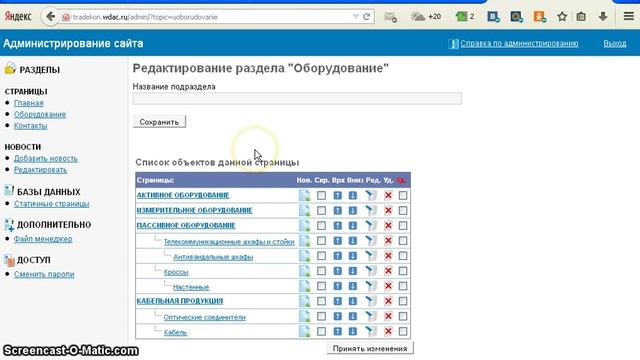Screen dimensions: 640x360
Task: Delete КАБЕЛЬНАЯ ПРОДУКЦИЯ with red cross
Action: [388, 301]
